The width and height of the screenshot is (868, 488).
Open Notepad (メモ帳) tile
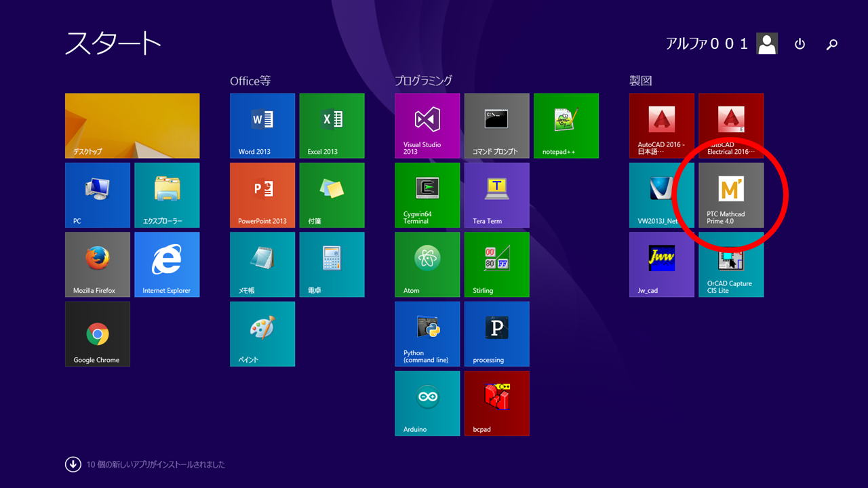[262, 264]
